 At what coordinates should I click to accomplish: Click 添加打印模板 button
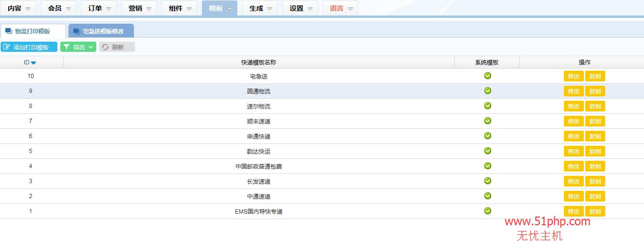[29, 47]
